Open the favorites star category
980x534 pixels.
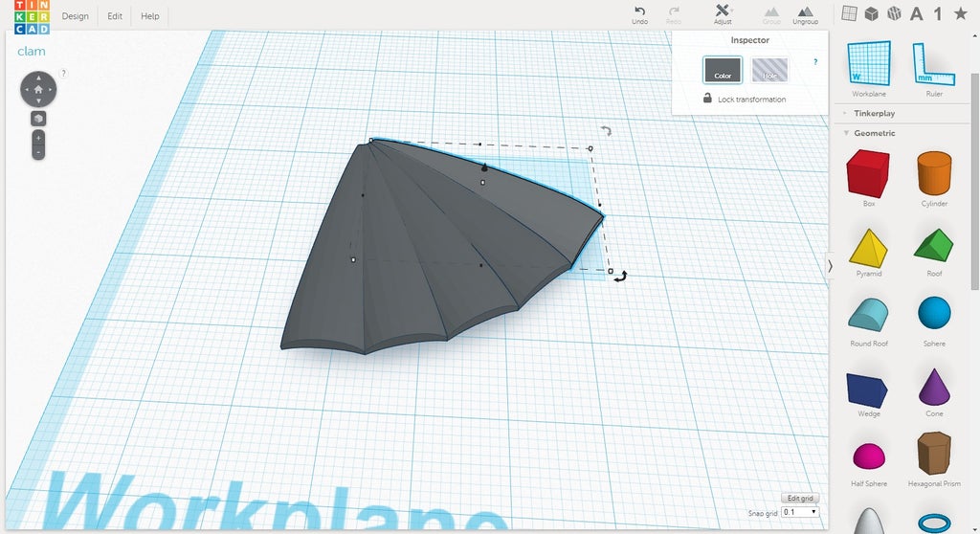tap(961, 13)
